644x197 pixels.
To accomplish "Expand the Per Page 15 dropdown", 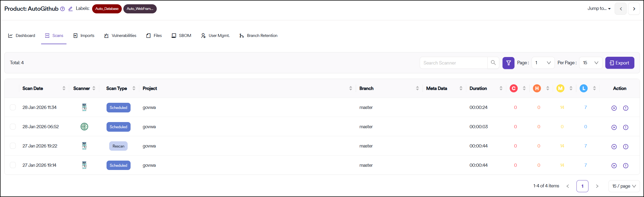I will point(590,63).
